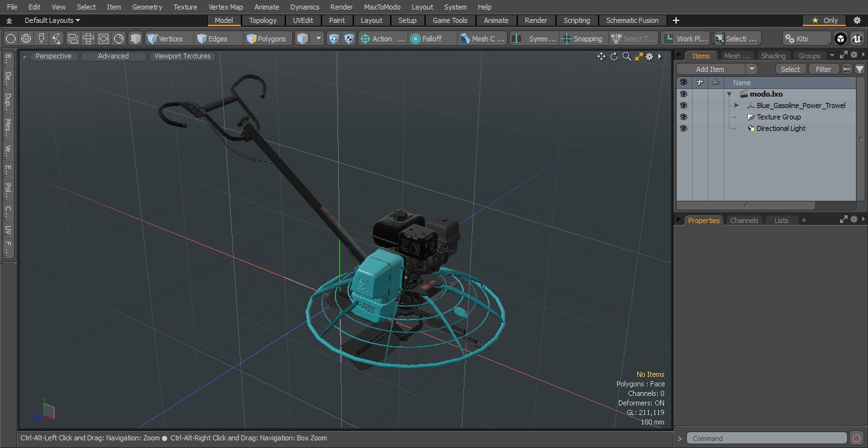Click the orange dot viewport lock toggle
This screenshot has height=448, width=868.
click(25, 57)
